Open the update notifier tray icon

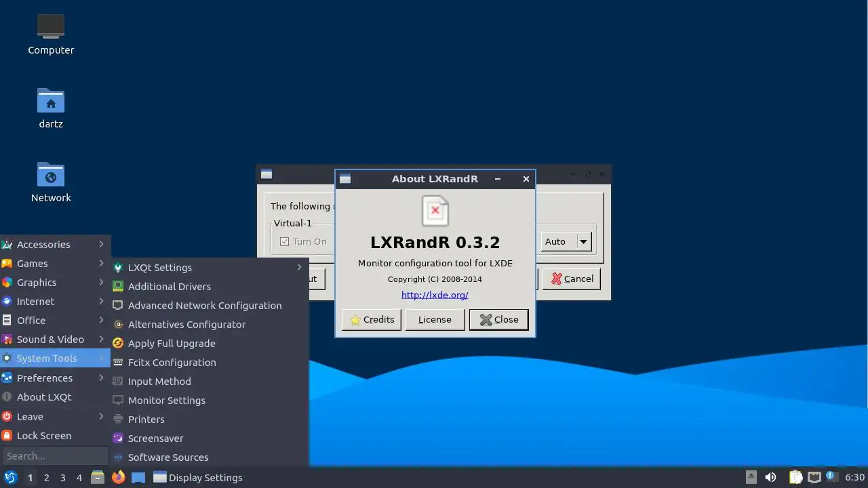pyautogui.click(x=831, y=477)
